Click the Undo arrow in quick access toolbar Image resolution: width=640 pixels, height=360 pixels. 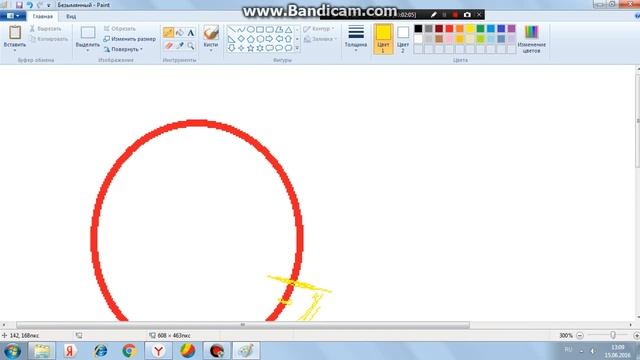click(x=29, y=5)
